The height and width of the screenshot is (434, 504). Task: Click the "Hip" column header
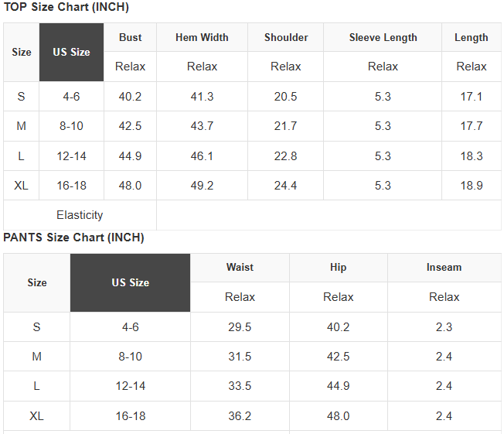click(338, 268)
